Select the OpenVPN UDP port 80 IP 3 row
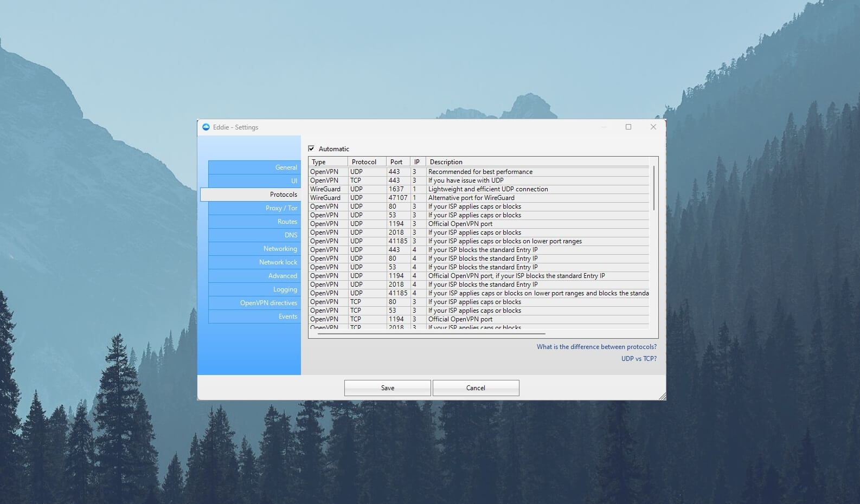The width and height of the screenshot is (860, 504). (x=479, y=206)
